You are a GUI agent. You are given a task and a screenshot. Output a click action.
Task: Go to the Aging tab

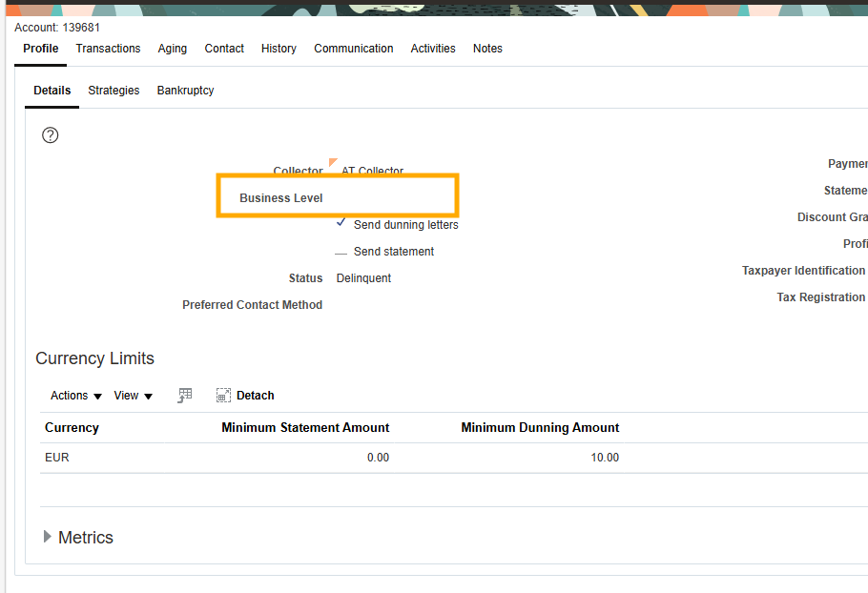pos(172,49)
